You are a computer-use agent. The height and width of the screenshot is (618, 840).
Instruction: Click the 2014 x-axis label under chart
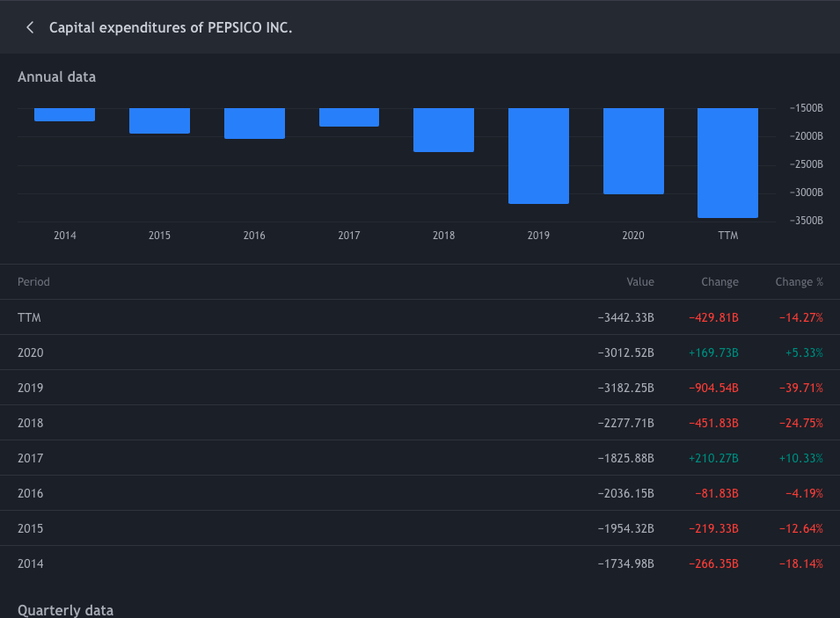point(65,236)
